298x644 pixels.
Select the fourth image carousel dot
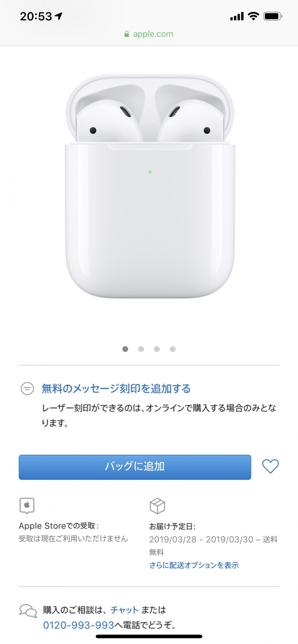point(173,349)
